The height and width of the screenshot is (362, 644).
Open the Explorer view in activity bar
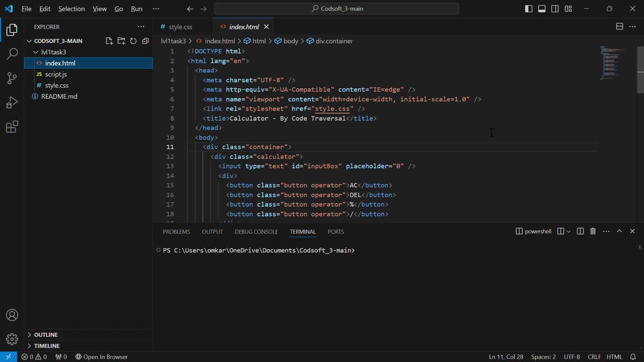12,30
